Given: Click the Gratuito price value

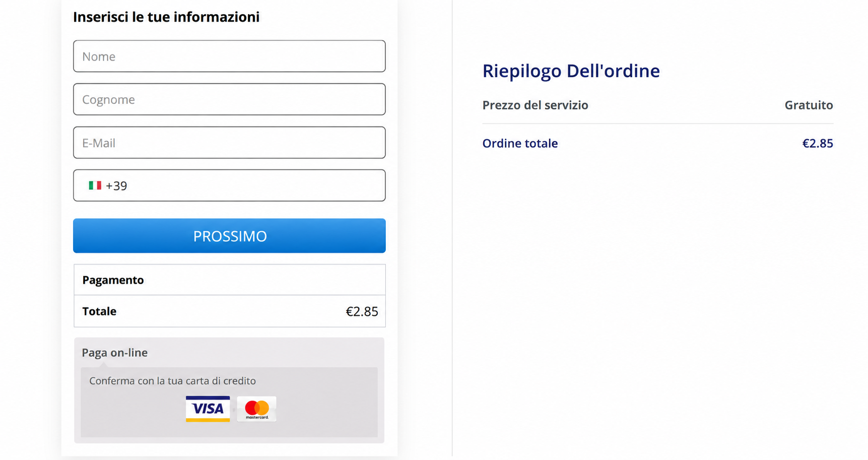Looking at the screenshot, I should 809,105.
